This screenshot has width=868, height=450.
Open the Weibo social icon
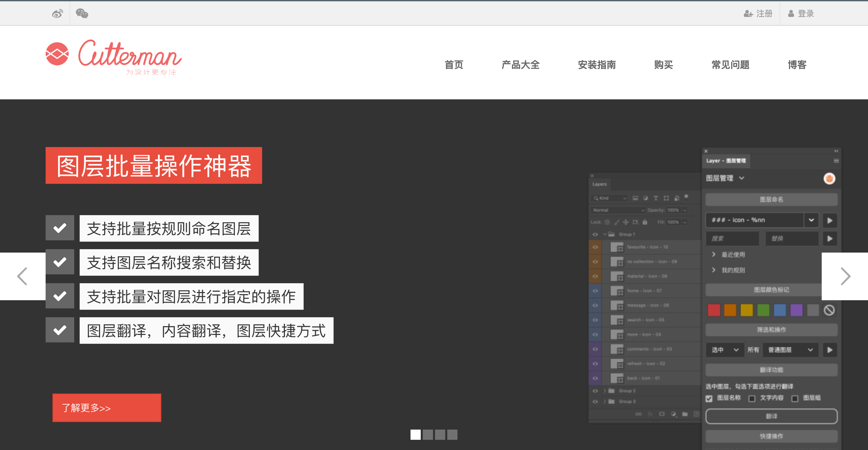(x=57, y=14)
